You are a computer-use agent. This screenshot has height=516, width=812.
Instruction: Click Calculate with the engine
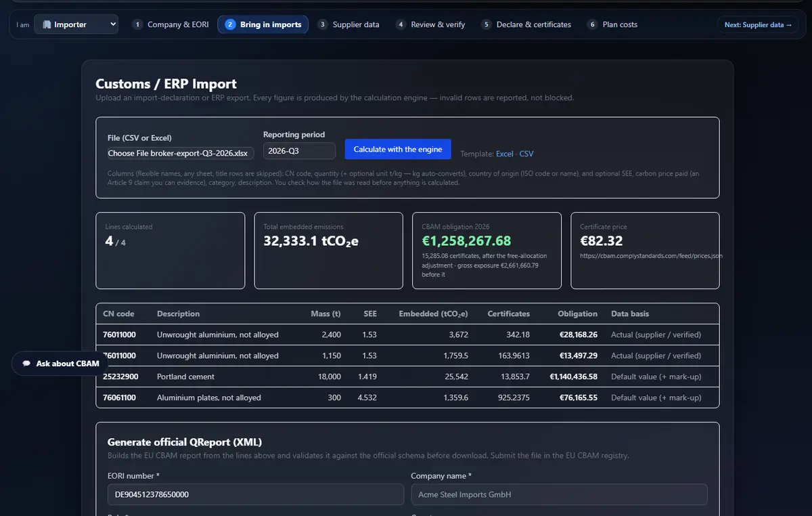(x=398, y=149)
